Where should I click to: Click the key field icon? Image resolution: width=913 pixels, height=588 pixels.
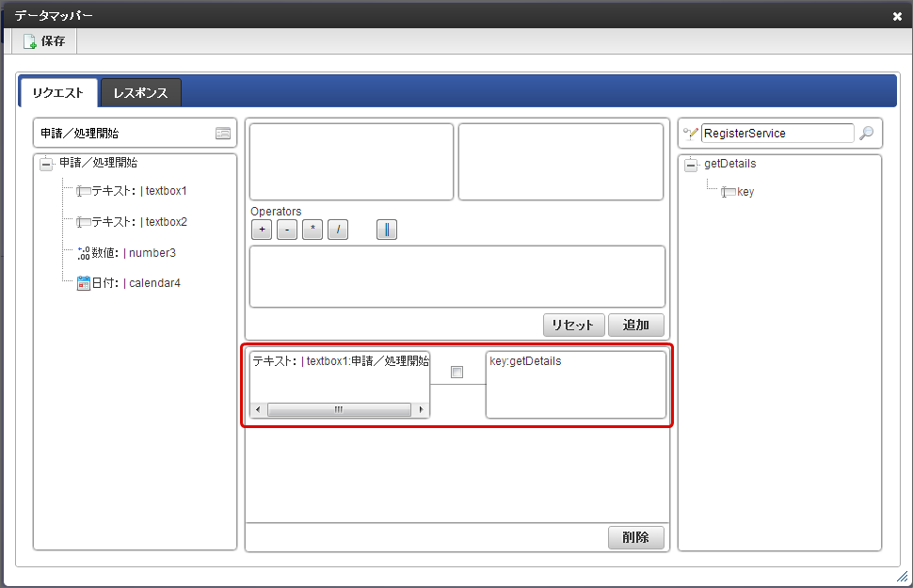point(728,192)
